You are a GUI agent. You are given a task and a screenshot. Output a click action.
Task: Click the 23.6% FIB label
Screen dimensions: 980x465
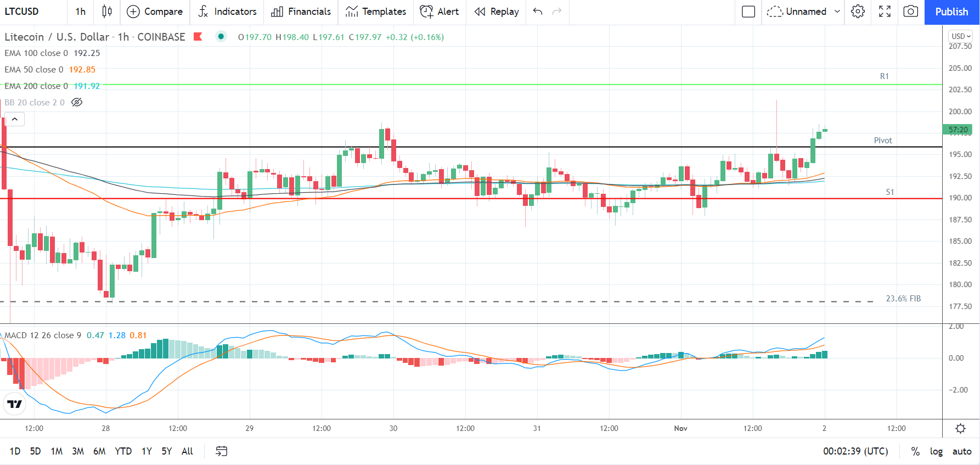pyautogui.click(x=903, y=299)
